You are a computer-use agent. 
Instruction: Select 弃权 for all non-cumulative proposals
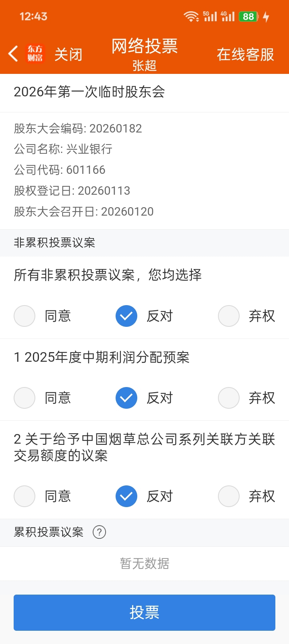229,316
